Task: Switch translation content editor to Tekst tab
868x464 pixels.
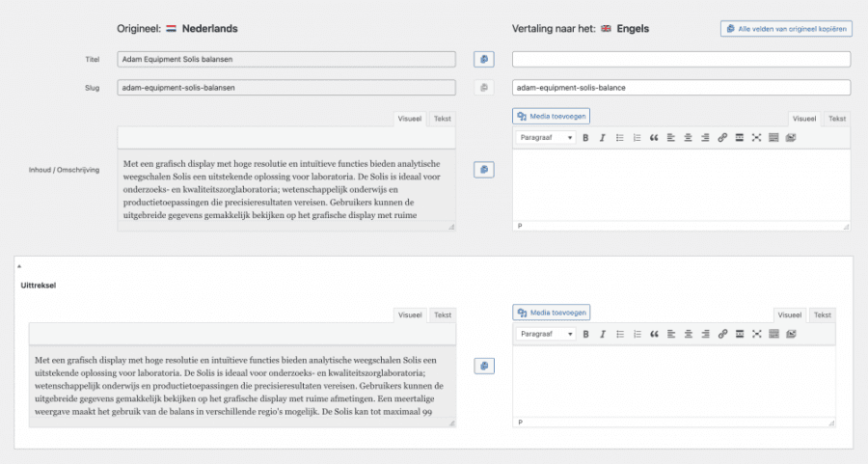Action: tap(837, 119)
